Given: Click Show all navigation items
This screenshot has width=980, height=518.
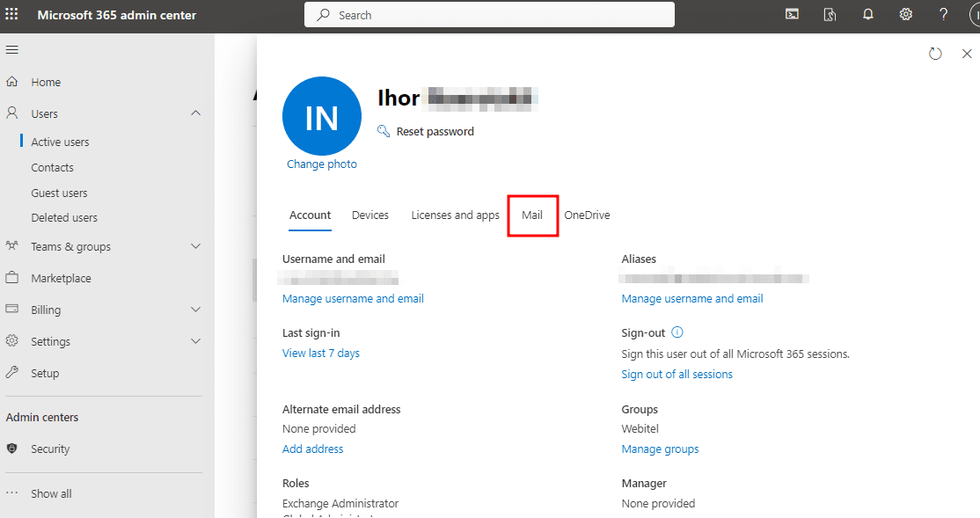Looking at the screenshot, I should (x=51, y=493).
